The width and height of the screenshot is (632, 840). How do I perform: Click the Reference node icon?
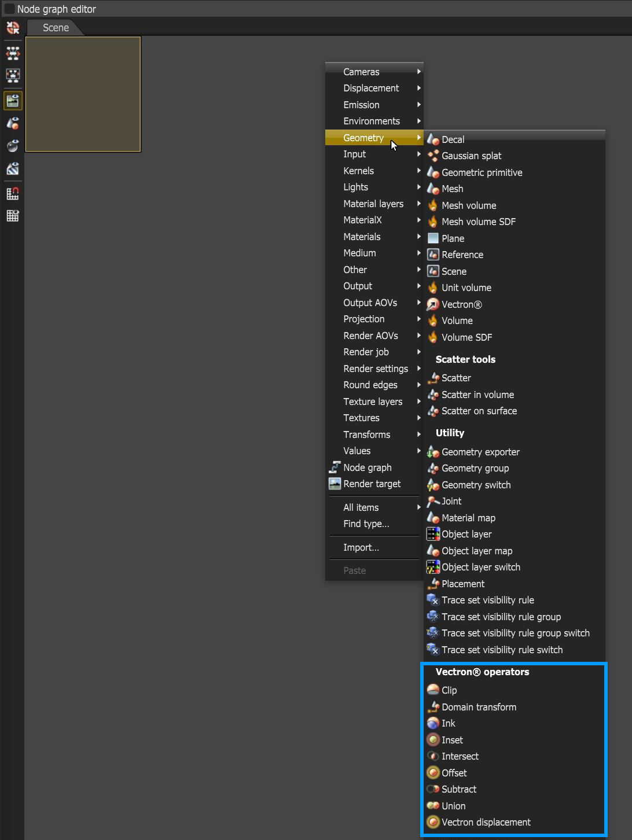(433, 255)
